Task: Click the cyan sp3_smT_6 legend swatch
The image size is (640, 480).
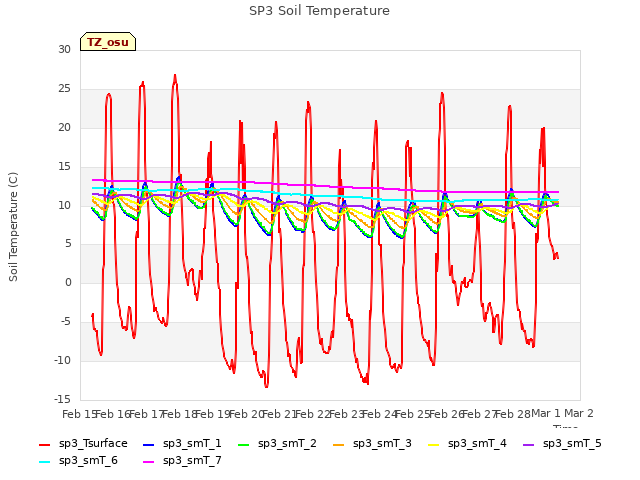Action: [44, 462]
